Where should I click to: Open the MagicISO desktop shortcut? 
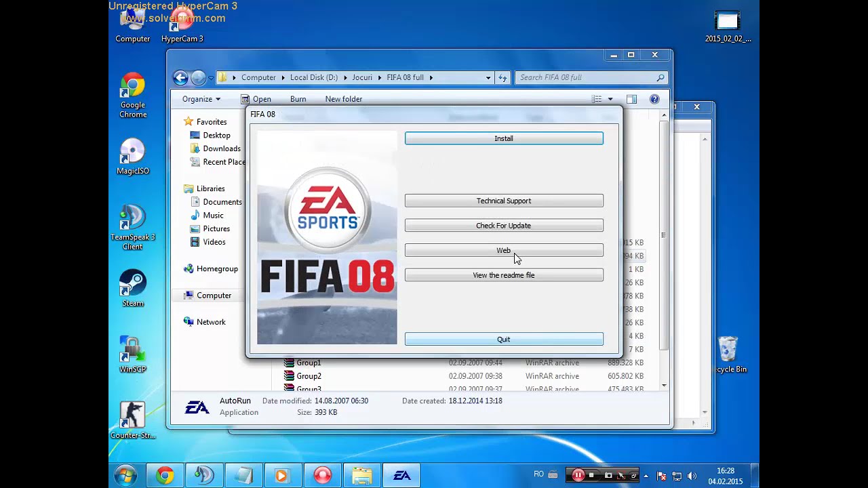coord(133,157)
